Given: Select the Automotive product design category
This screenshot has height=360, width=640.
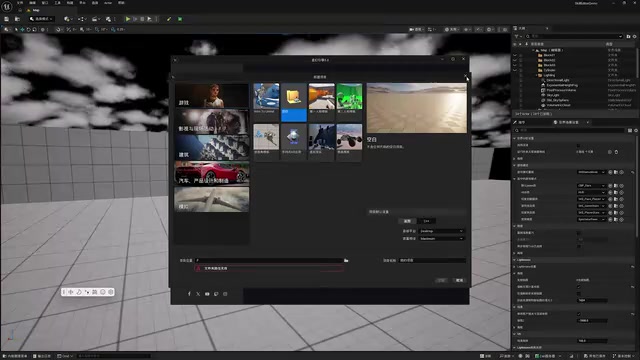Looking at the screenshot, I should (x=212, y=173).
